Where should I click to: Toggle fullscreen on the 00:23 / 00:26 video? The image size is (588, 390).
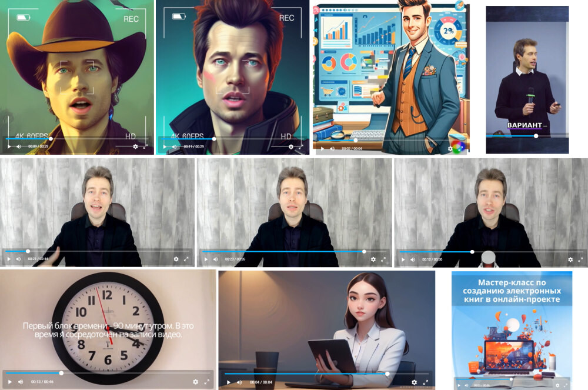pyautogui.click(x=383, y=259)
